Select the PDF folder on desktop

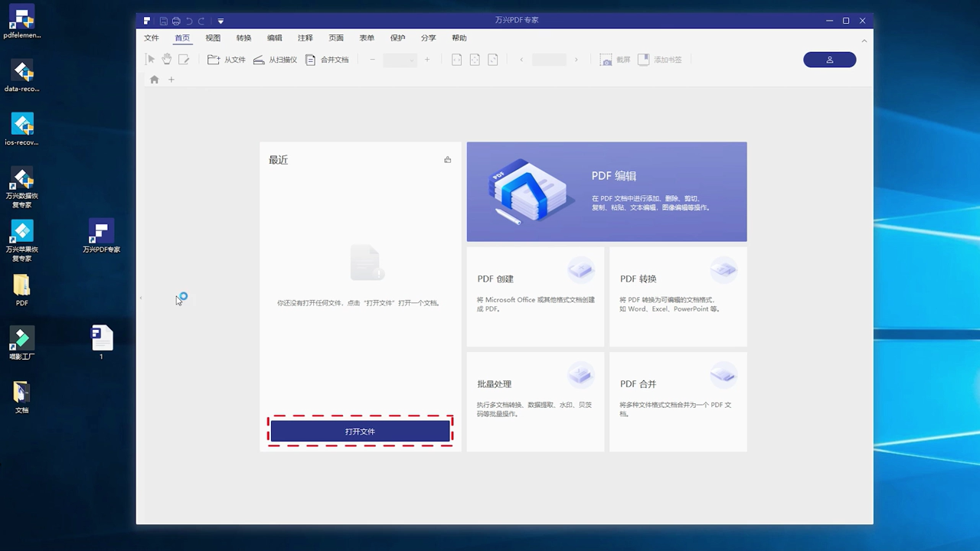22,291
